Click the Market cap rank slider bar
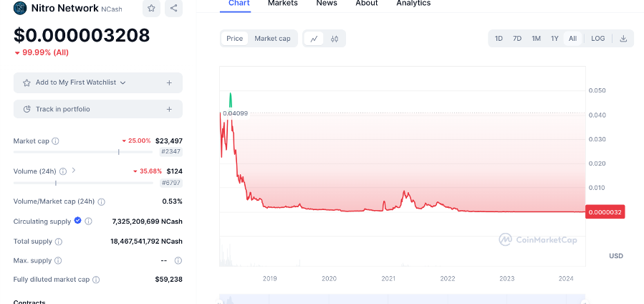 tap(83, 152)
